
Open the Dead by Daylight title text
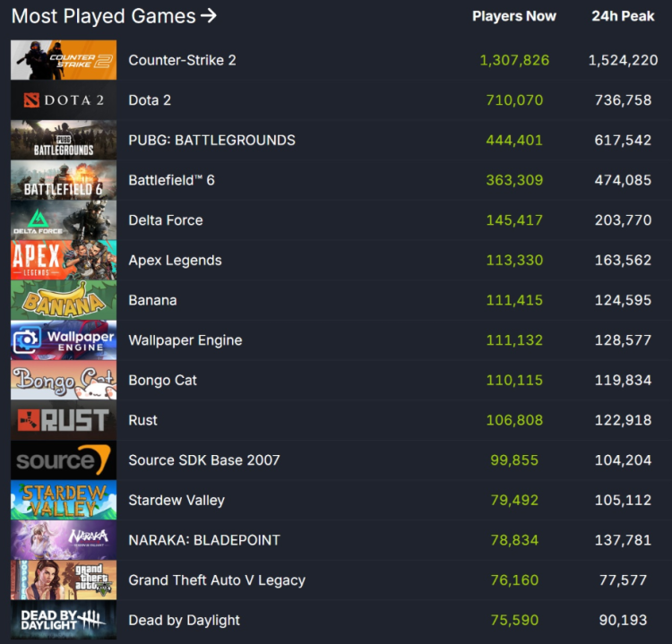(x=185, y=620)
